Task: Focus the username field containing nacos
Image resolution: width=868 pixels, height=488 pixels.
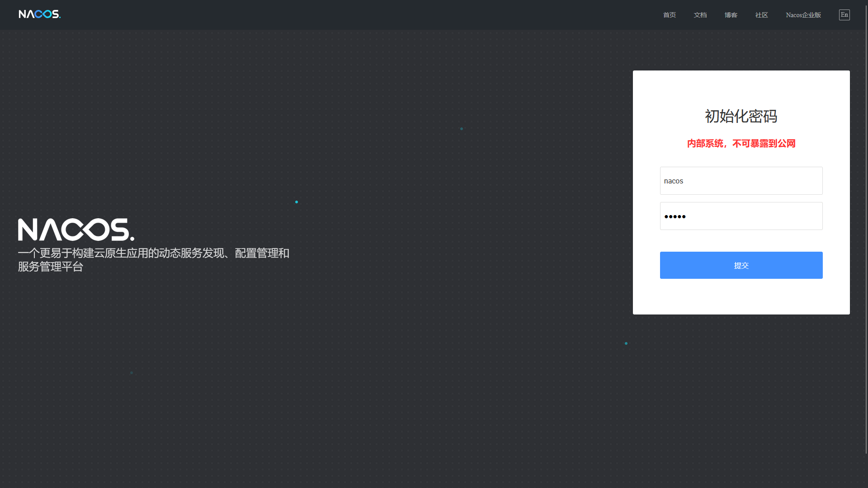Action: pos(741,181)
